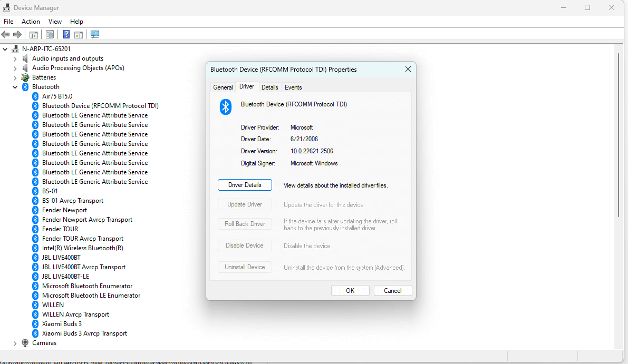Open the Action menu
The image size is (628, 364).
(31, 22)
